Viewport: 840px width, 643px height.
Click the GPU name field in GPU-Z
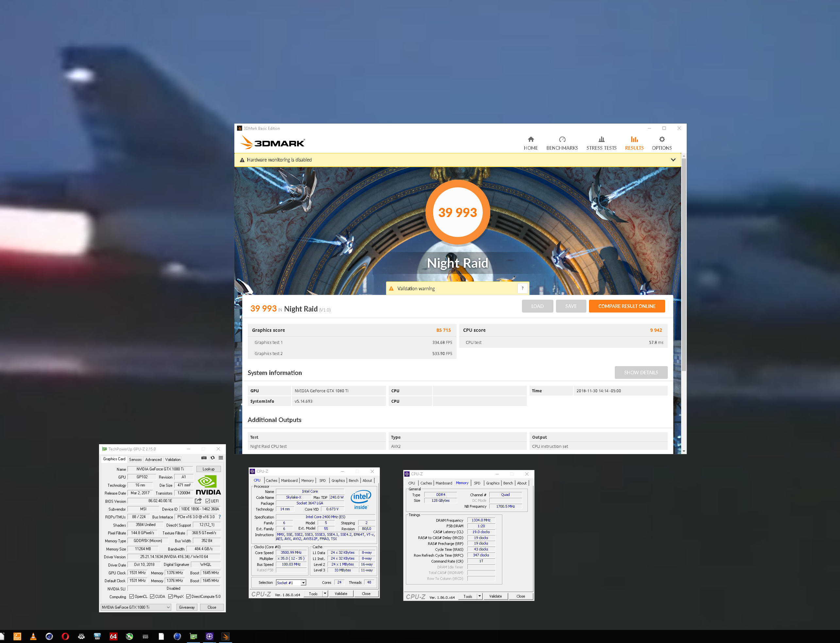160,468
